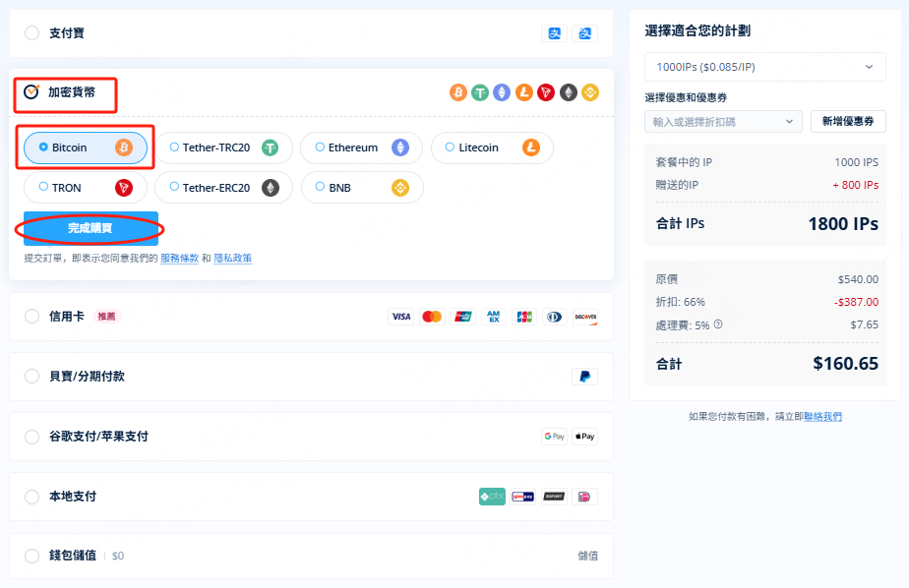Image resolution: width=909 pixels, height=588 pixels.
Task: Expand the 信用卡 payment section
Action: point(32,317)
